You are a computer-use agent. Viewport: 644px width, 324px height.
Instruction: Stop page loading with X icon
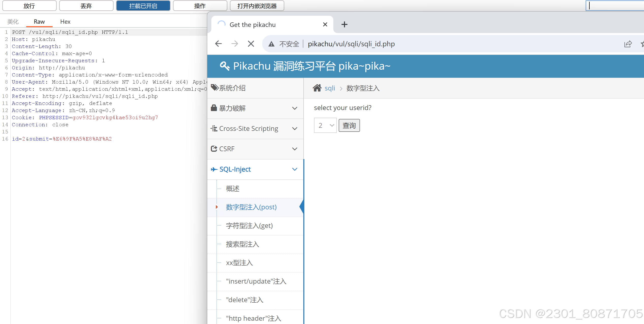click(x=251, y=44)
